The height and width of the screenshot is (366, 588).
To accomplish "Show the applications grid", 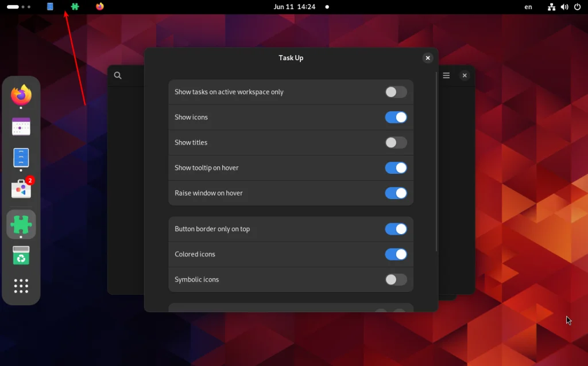I will pos(21,286).
